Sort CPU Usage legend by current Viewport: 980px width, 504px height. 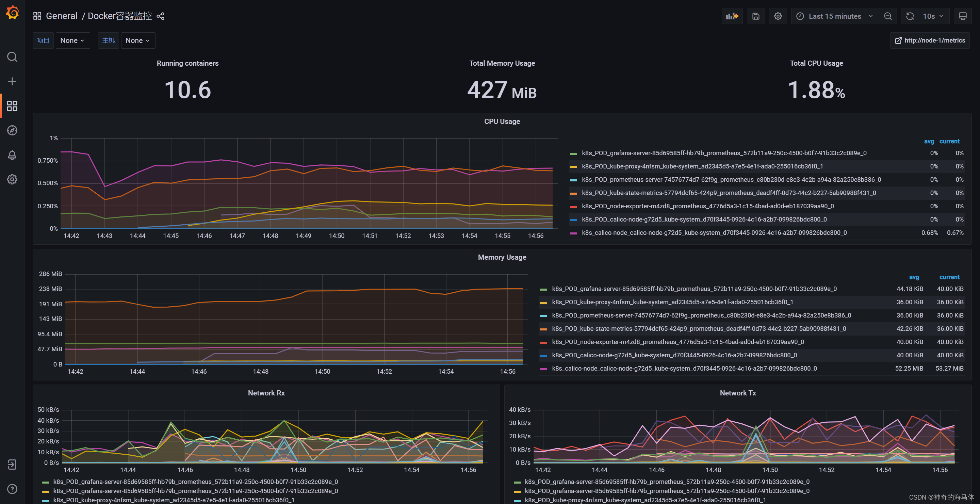tap(949, 141)
